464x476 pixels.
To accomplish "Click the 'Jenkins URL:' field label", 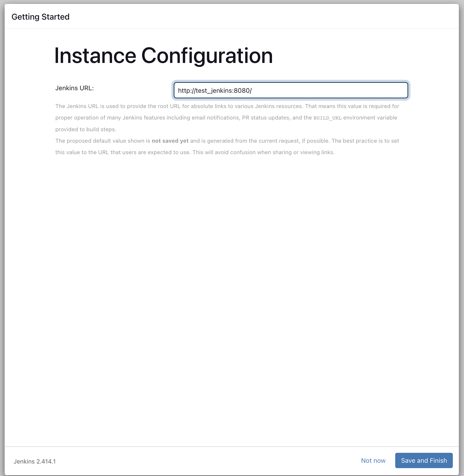I will tap(75, 88).
